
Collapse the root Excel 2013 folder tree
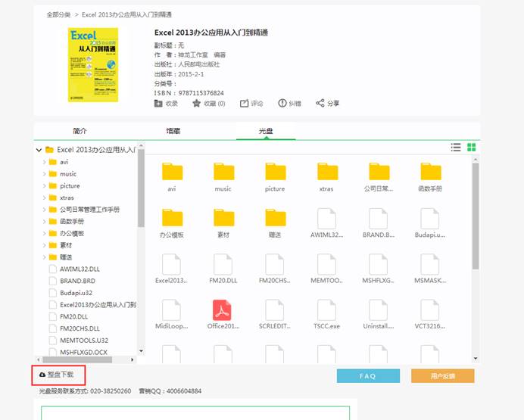pyautogui.click(x=39, y=150)
